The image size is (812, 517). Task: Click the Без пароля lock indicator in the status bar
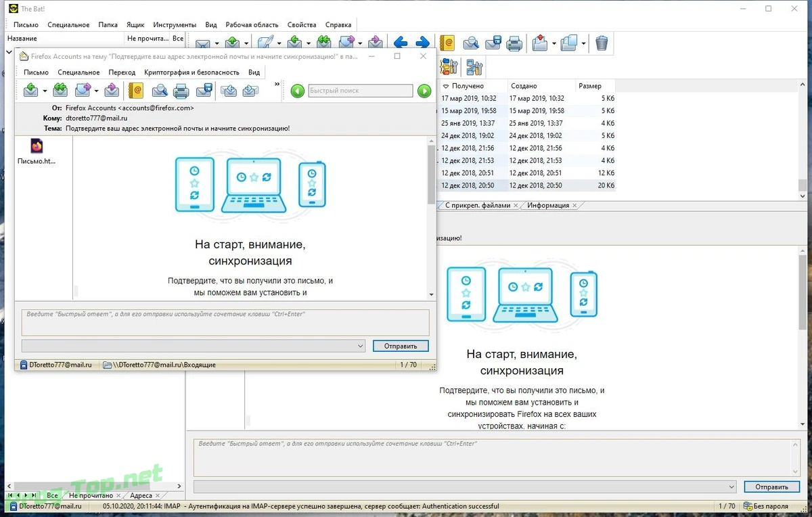pos(765,505)
